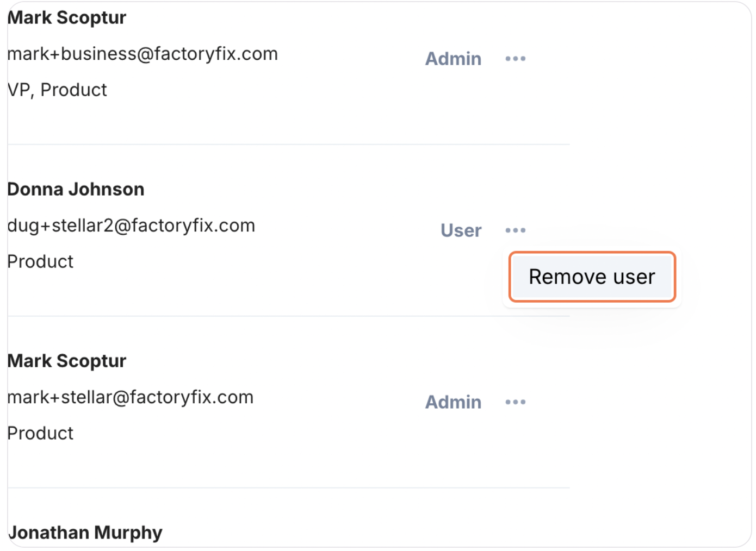Click the first Mark Scoptur name heading
756x551 pixels.
pyautogui.click(x=67, y=18)
